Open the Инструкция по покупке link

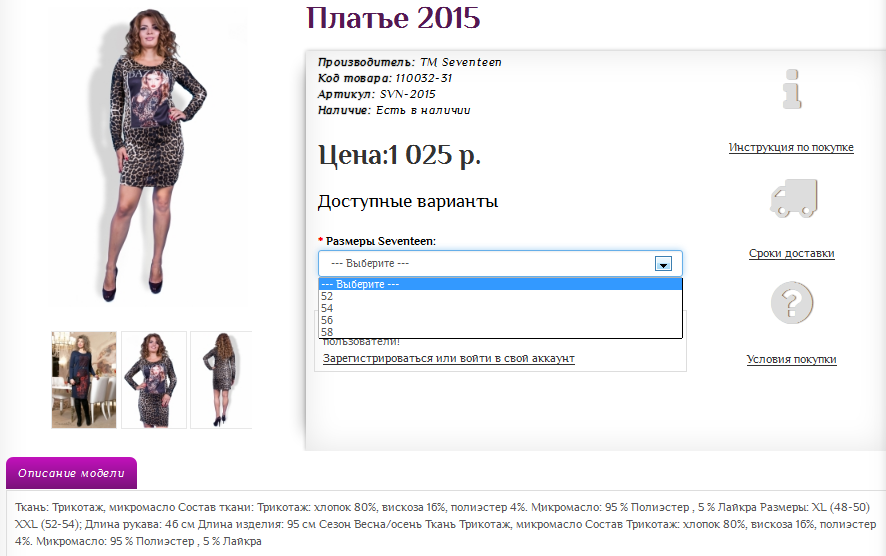(x=791, y=147)
